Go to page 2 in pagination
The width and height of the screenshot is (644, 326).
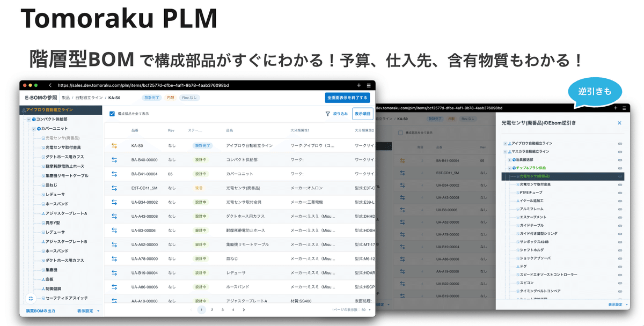tap(212, 310)
